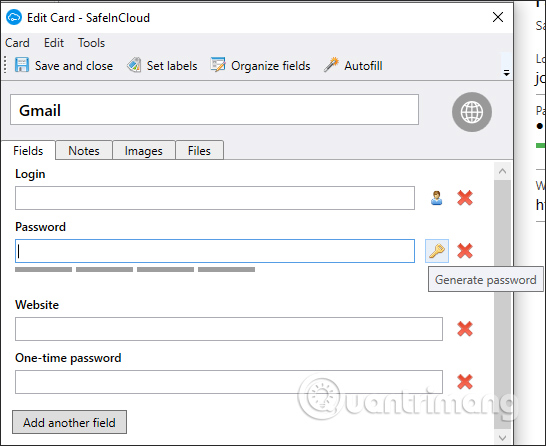Click the Save and close floppy icon
Viewport: 546px width, 446px height.
point(22,65)
